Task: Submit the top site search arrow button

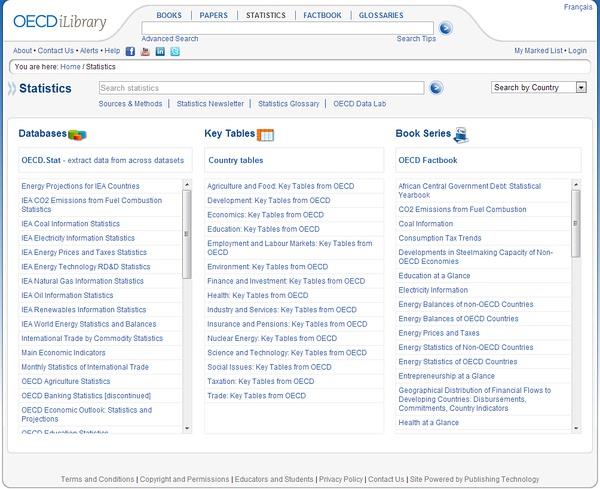Action: [445, 28]
